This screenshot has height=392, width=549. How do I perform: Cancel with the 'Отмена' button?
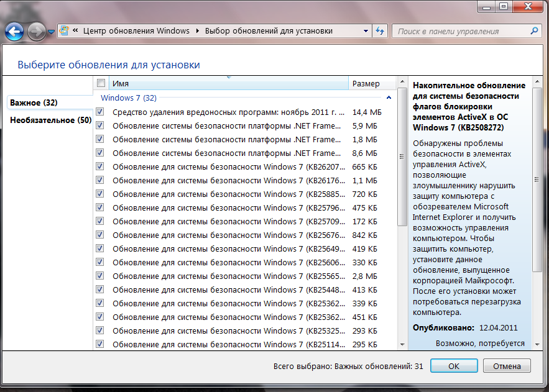[x=507, y=366]
